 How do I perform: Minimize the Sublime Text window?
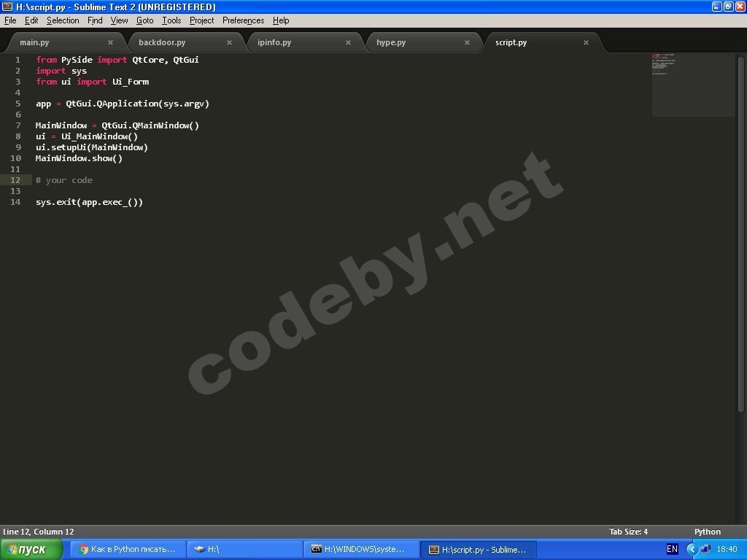[x=717, y=7]
